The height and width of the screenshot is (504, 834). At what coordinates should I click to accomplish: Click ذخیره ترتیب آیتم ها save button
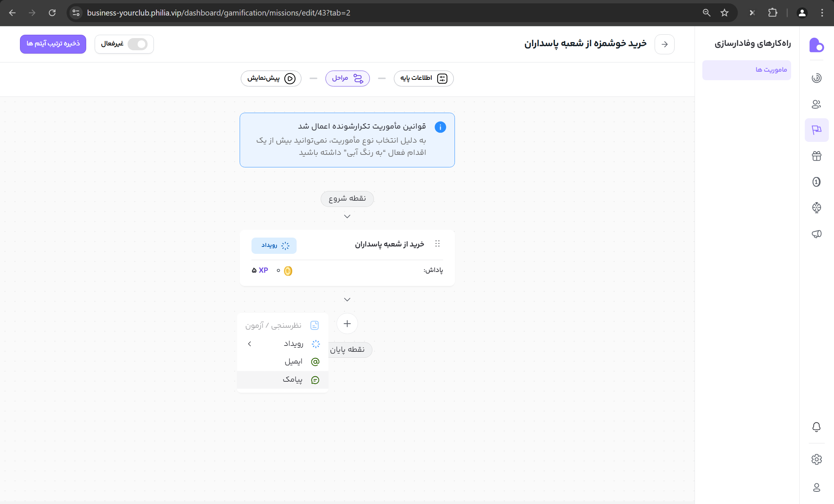[53, 44]
